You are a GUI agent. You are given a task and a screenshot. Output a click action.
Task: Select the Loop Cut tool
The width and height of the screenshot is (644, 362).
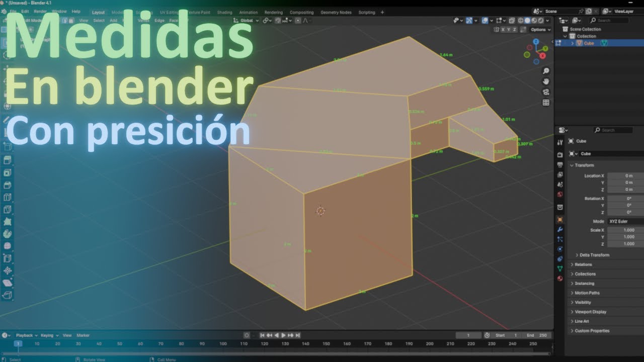pyautogui.click(x=8, y=197)
